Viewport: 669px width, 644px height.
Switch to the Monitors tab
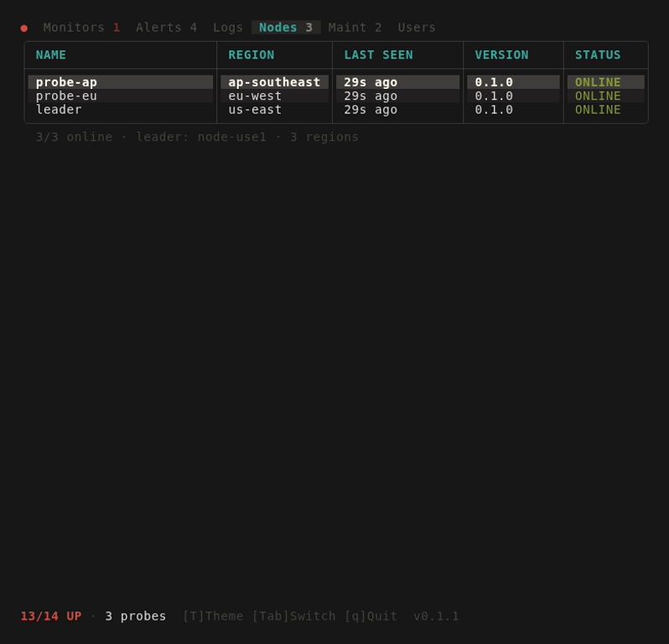[x=81, y=28]
